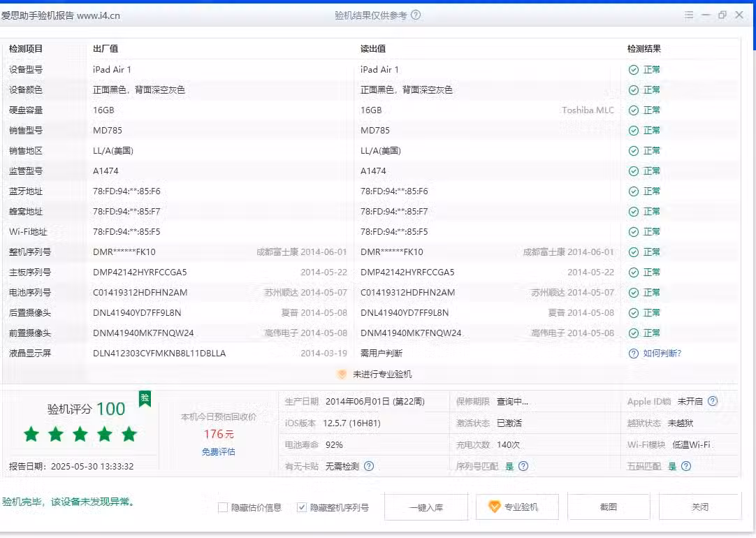The image size is (756, 538).
Task: Click the 验机评分 100 score
Action: coord(87,409)
